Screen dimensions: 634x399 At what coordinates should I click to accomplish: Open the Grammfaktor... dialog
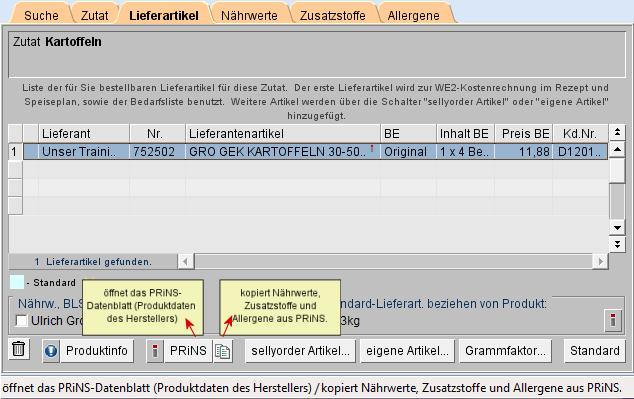pos(505,351)
